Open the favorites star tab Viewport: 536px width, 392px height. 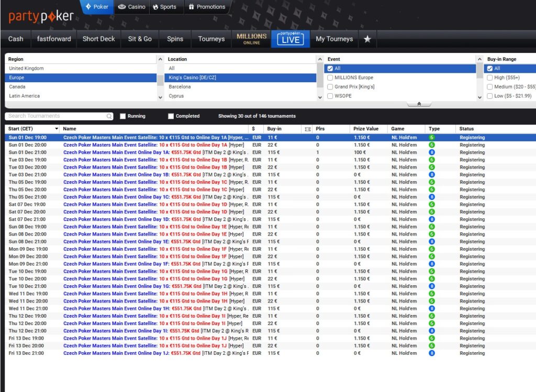click(x=367, y=39)
